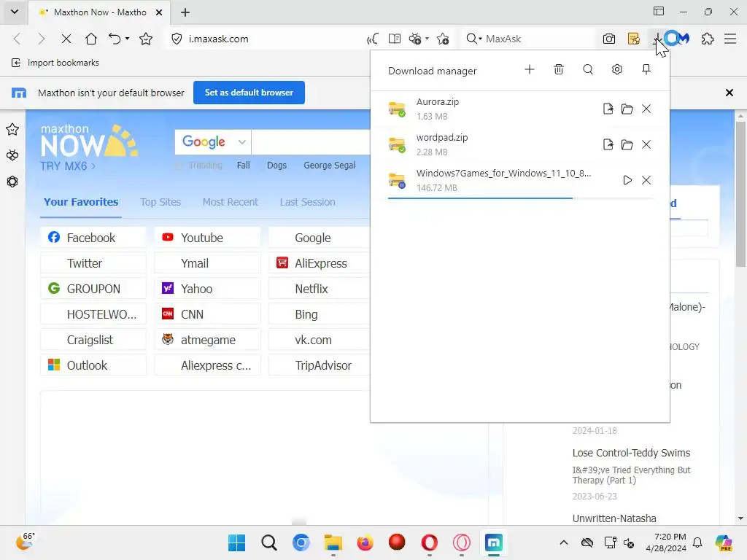747x560 pixels.
Task: Toggle reader mode book icon
Action: pyautogui.click(x=395, y=39)
